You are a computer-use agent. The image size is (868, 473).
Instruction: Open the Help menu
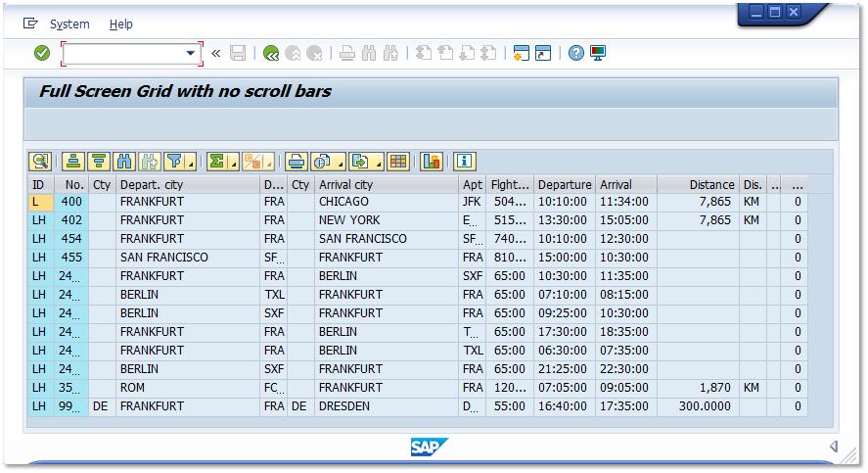tap(120, 24)
